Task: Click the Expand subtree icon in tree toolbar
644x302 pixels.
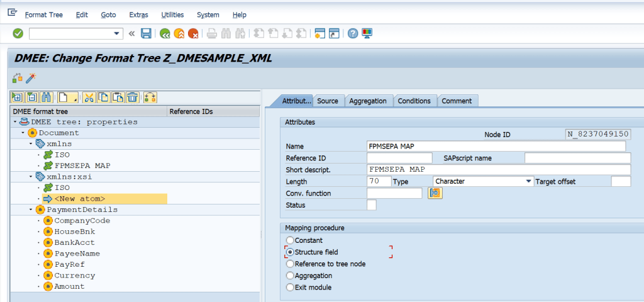Action: tap(17, 98)
